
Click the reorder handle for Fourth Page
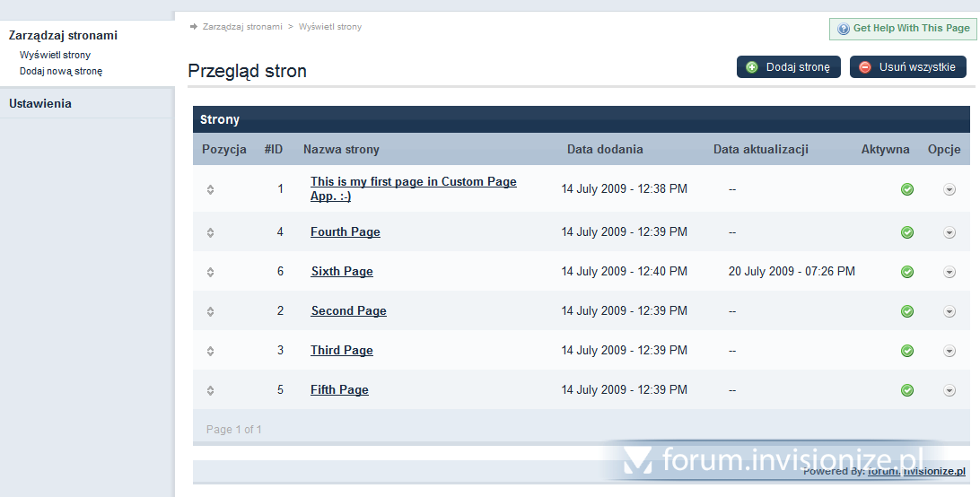click(210, 232)
